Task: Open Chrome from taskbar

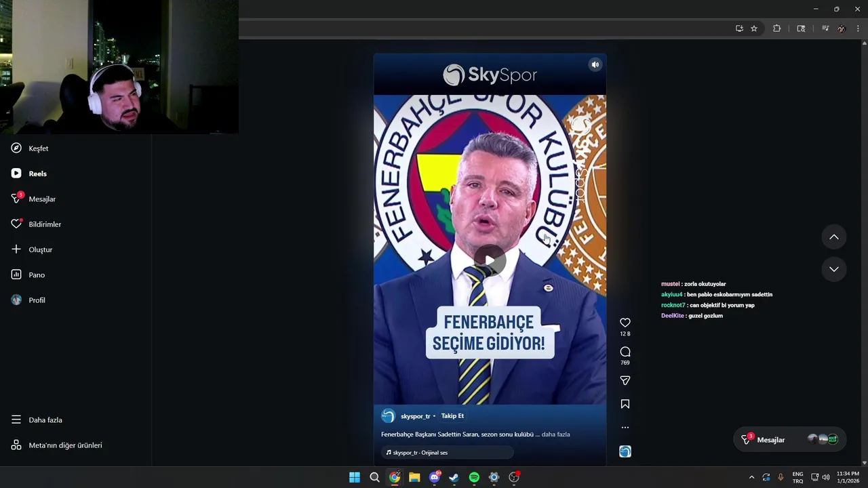Action: coord(395,478)
